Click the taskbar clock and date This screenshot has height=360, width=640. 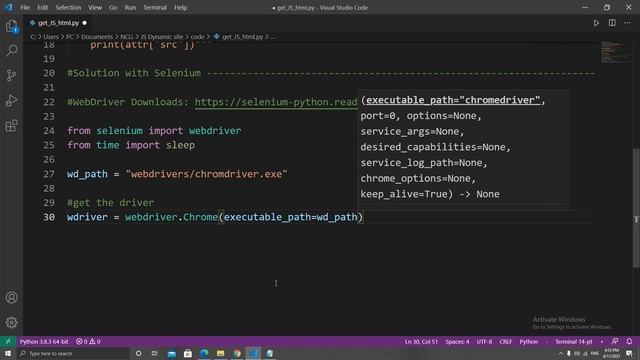pos(611,353)
